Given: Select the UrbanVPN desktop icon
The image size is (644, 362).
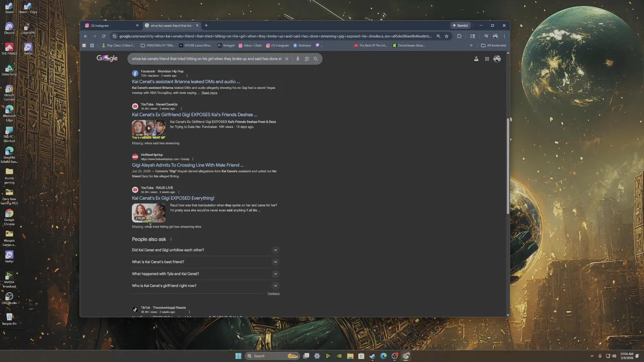Looking at the screenshot, I should coord(28,28).
